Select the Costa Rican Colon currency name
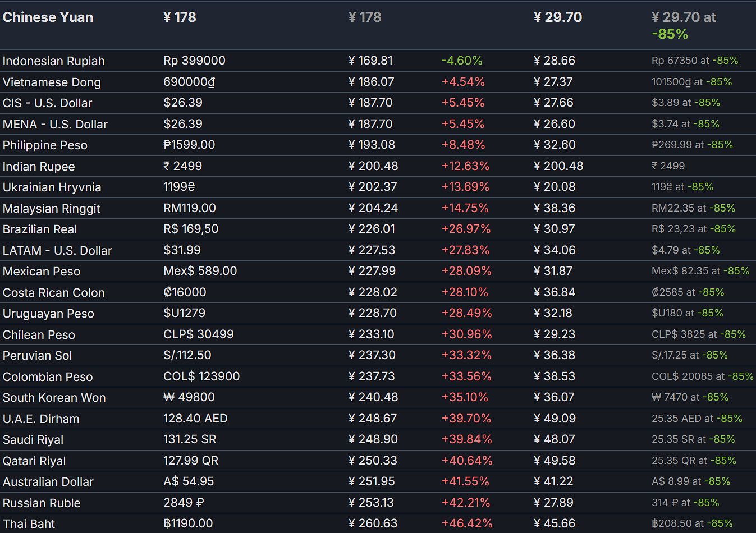This screenshot has width=756, height=533. [53, 293]
